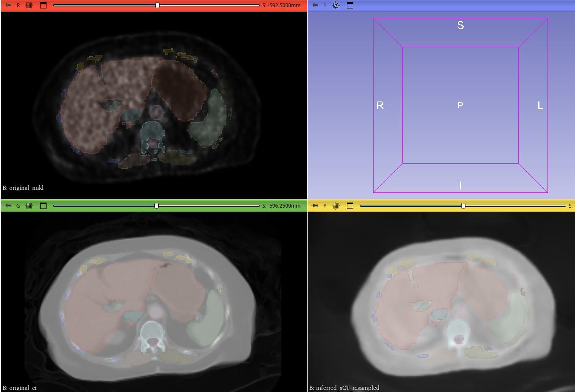The height and width of the screenshot is (392, 575).
Task: Click the Red slice offset slider handle
Action: click(x=157, y=5)
